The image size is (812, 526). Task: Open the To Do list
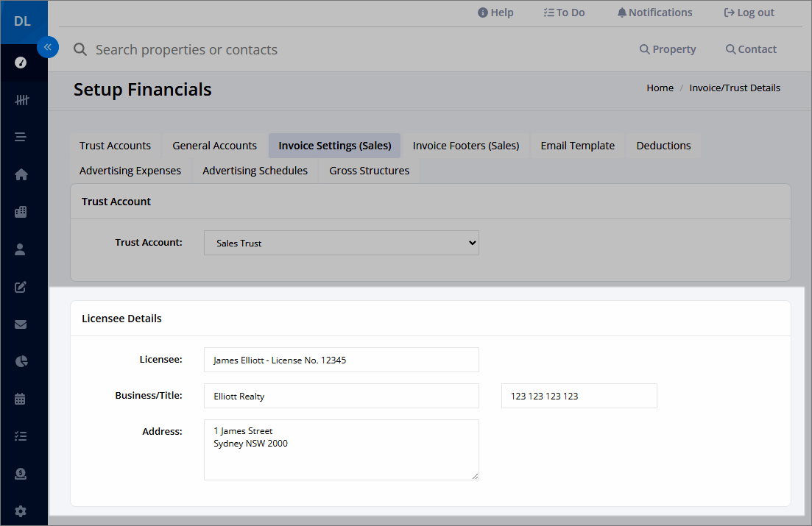564,13
